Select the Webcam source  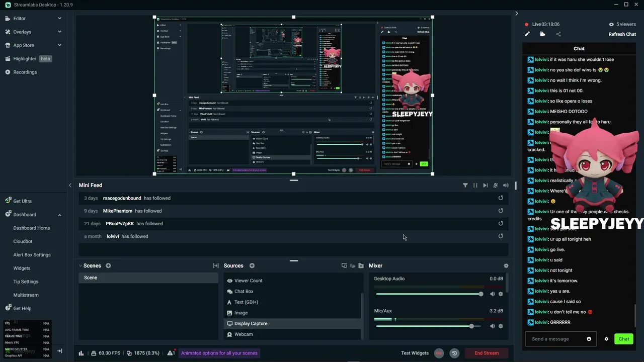click(292, 334)
